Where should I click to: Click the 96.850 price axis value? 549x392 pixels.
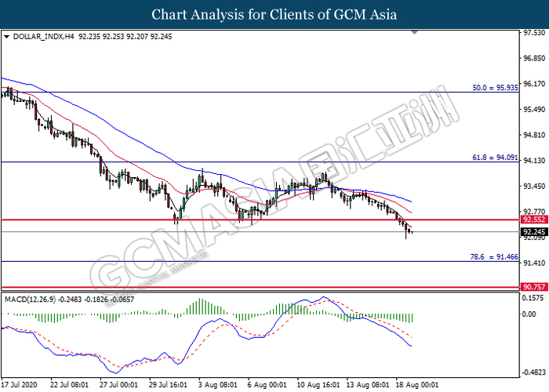click(x=534, y=58)
